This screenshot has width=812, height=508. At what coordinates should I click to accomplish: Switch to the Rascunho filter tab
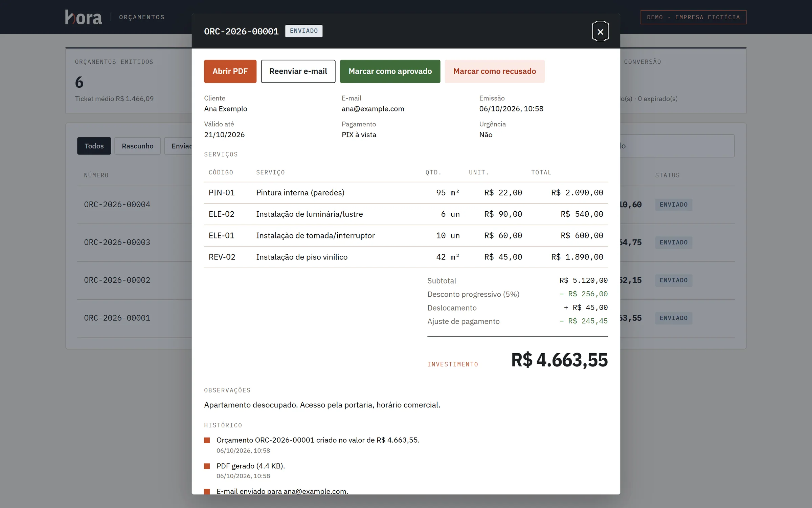[x=137, y=146]
